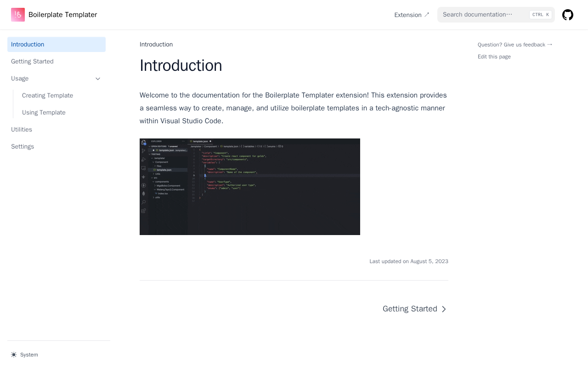Open the Using Template page

[44, 113]
